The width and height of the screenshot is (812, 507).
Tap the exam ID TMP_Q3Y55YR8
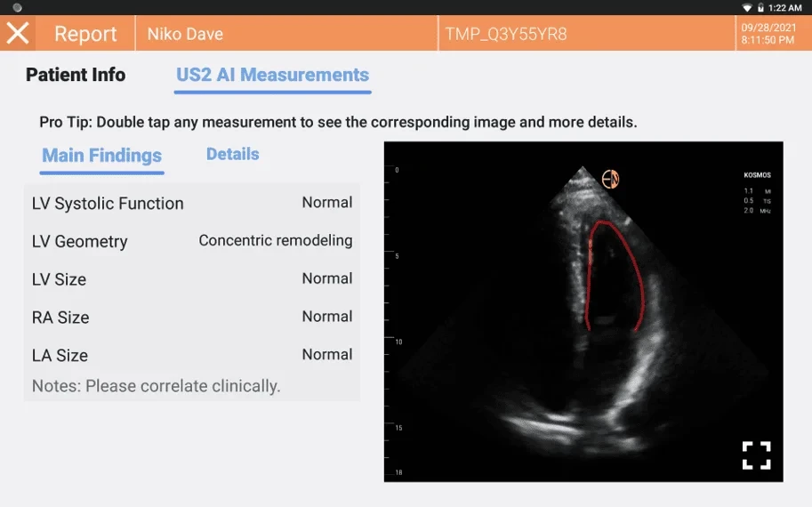506,34
